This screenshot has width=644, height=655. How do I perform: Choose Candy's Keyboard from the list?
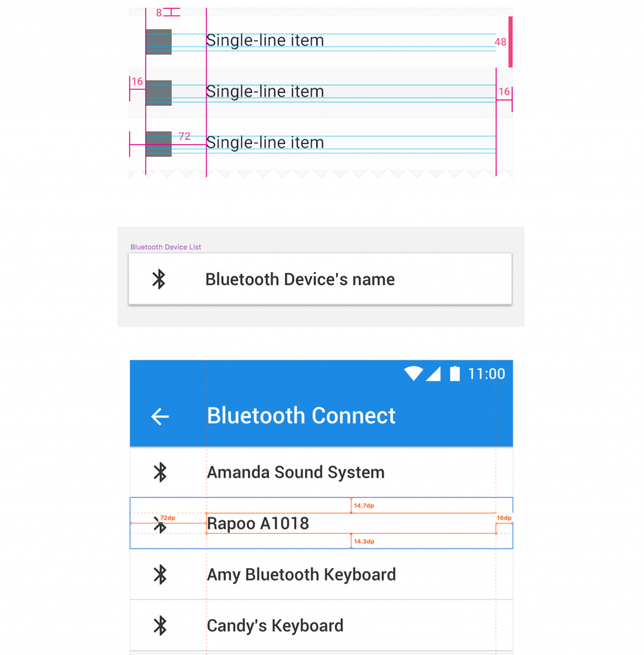(x=321, y=625)
